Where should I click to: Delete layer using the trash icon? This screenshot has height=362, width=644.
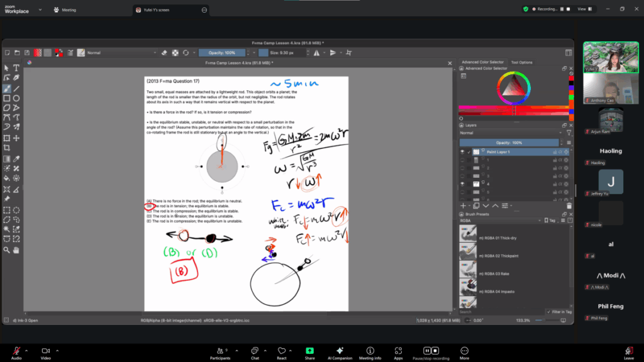(569, 206)
